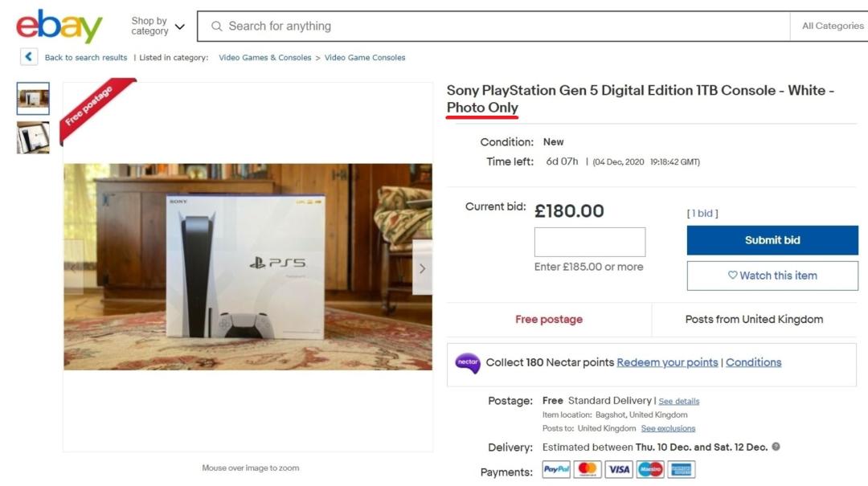868x486 pixels.
Task: Click into the bid amount field
Action: coord(590,242)
